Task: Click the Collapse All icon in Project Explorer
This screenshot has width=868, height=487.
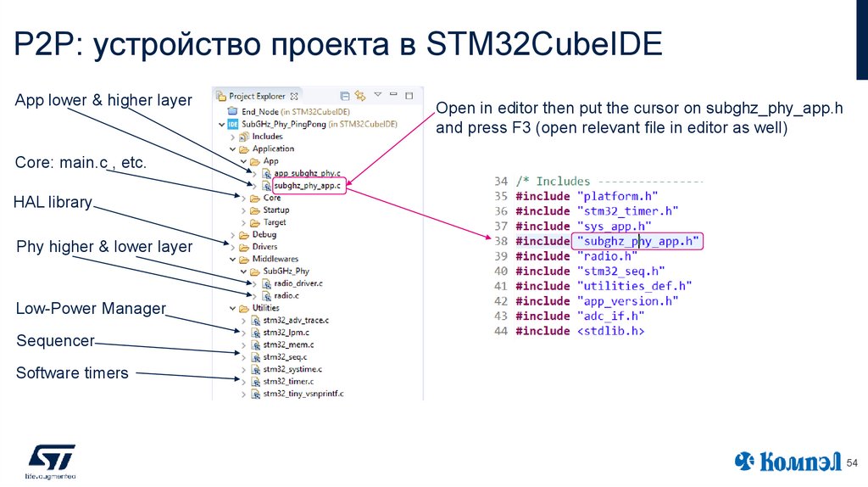Action: (x=344, y=96)
